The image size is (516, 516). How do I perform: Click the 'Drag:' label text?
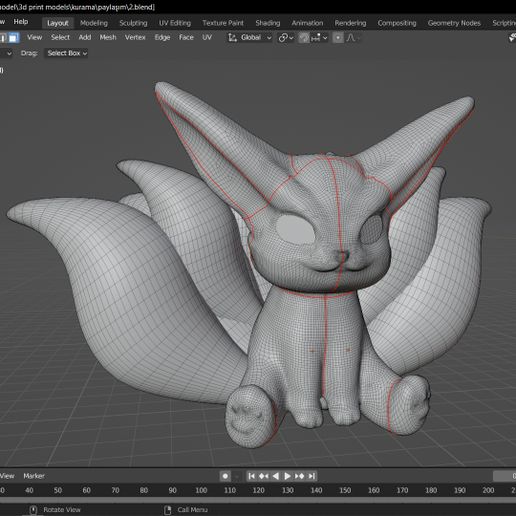[29, 53]
